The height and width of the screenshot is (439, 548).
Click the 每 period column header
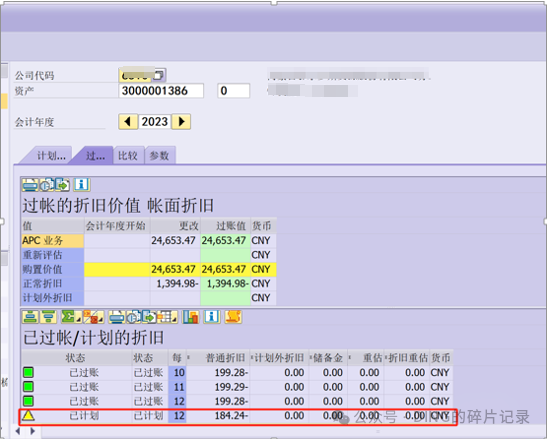pos(177,358)
